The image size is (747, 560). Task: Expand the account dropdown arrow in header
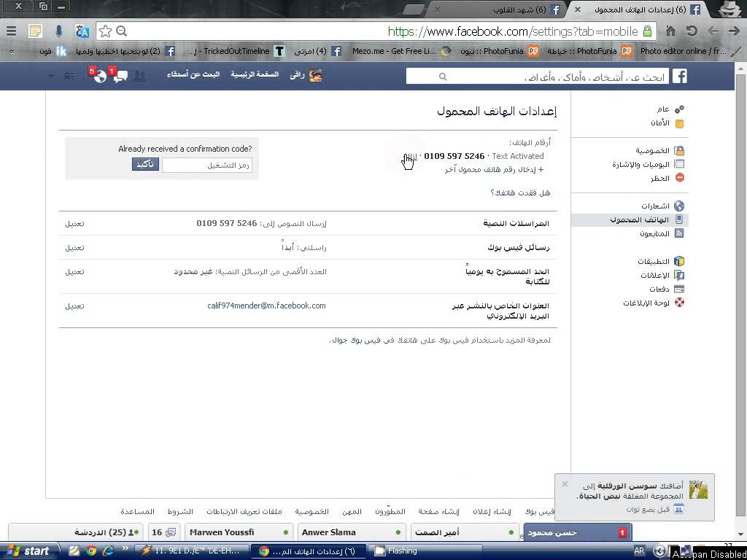pos(51,76)
